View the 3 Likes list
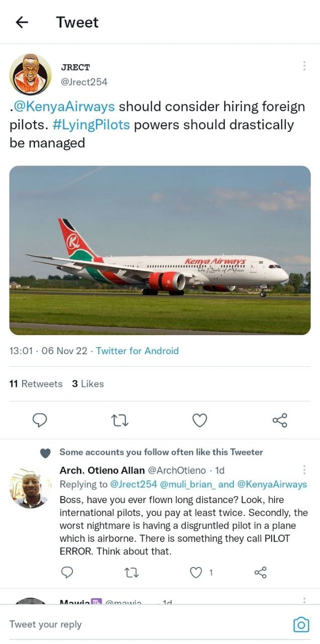The height and width of the screenshot is (644, 320). (x=88, y=384)
